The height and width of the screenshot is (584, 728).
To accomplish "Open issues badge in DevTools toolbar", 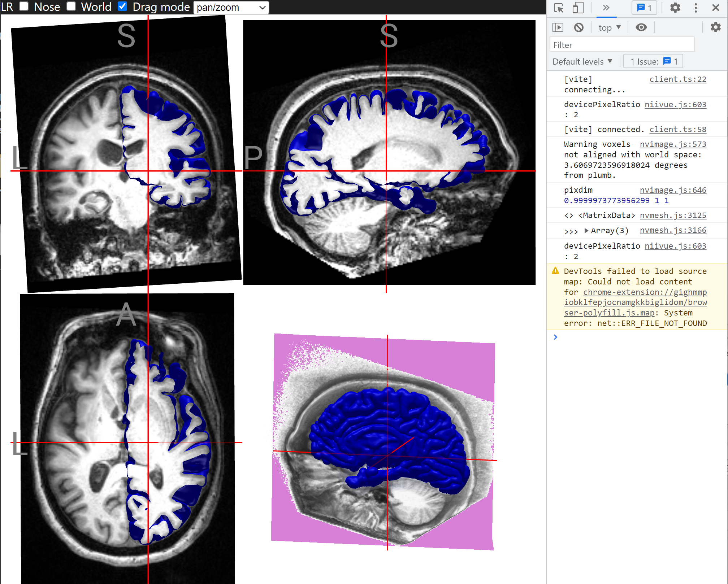I will point(645,8).
